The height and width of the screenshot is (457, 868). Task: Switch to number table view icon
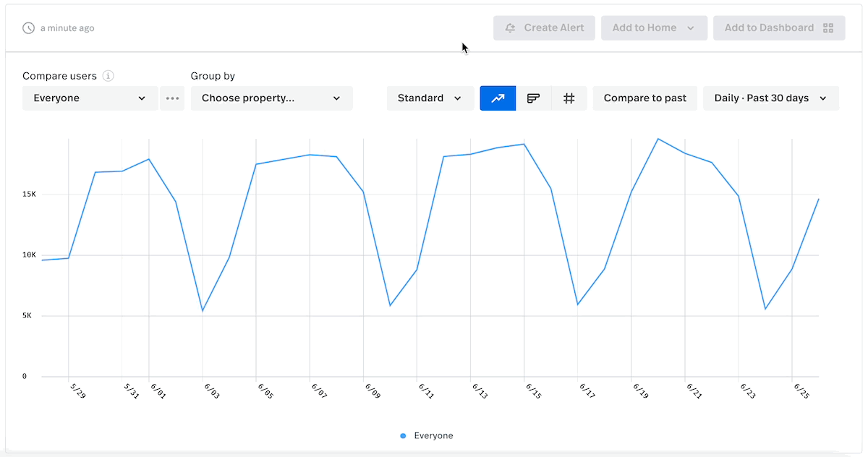pyautogui.click(x=569, y=98)
